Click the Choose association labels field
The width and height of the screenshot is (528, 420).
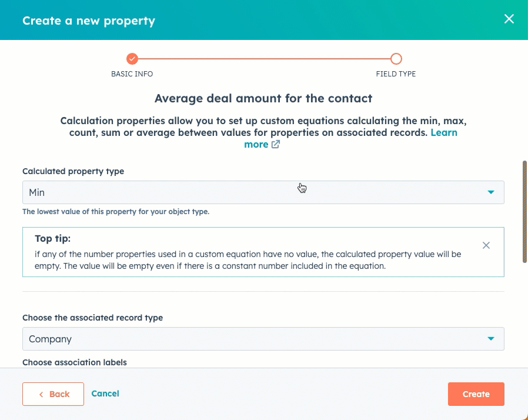(74, 362)
